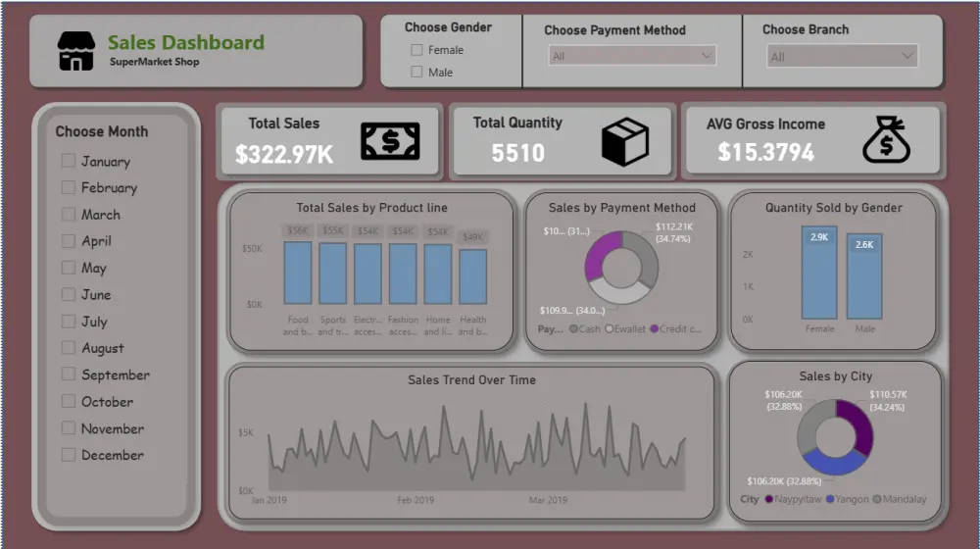Click the Sales by Payment Method title
This screenshot has width=980, height=549.
[x=622, y=208]
